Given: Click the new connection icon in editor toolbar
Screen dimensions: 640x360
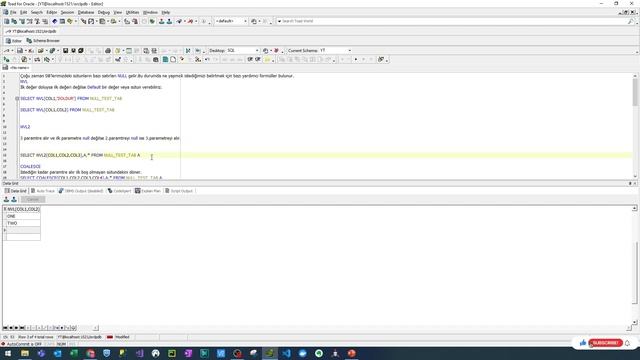Looking at the screenshot, I should click(7, 51).
